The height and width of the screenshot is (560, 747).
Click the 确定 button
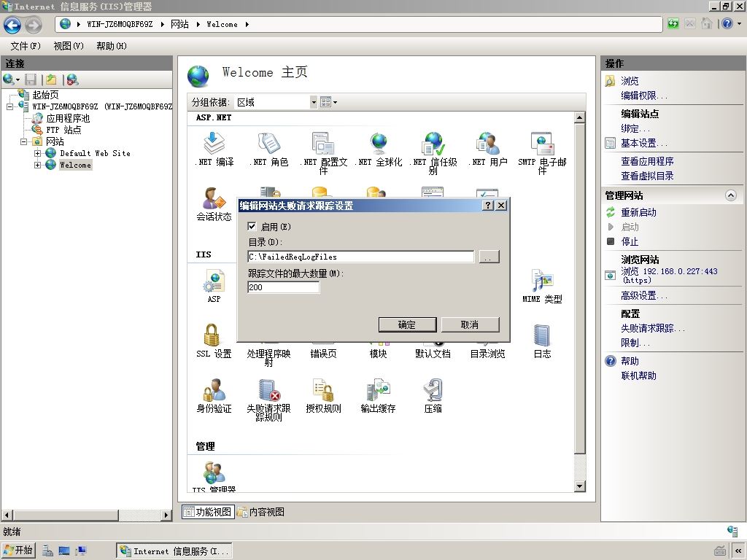coord(407,324)
